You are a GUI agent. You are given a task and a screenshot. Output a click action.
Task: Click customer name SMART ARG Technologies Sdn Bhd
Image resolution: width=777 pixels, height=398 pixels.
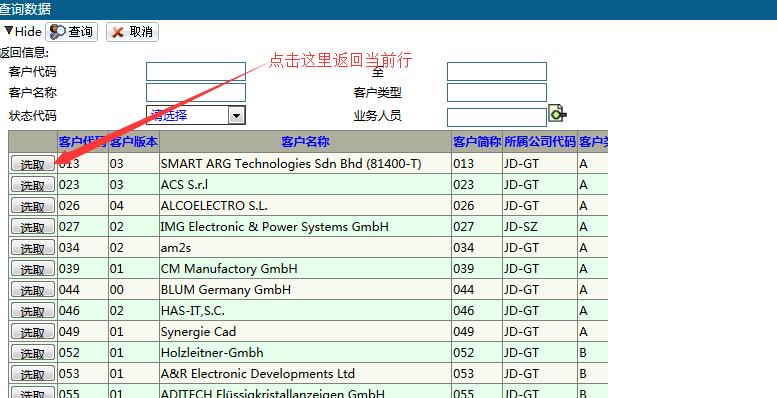click(291, 164)
